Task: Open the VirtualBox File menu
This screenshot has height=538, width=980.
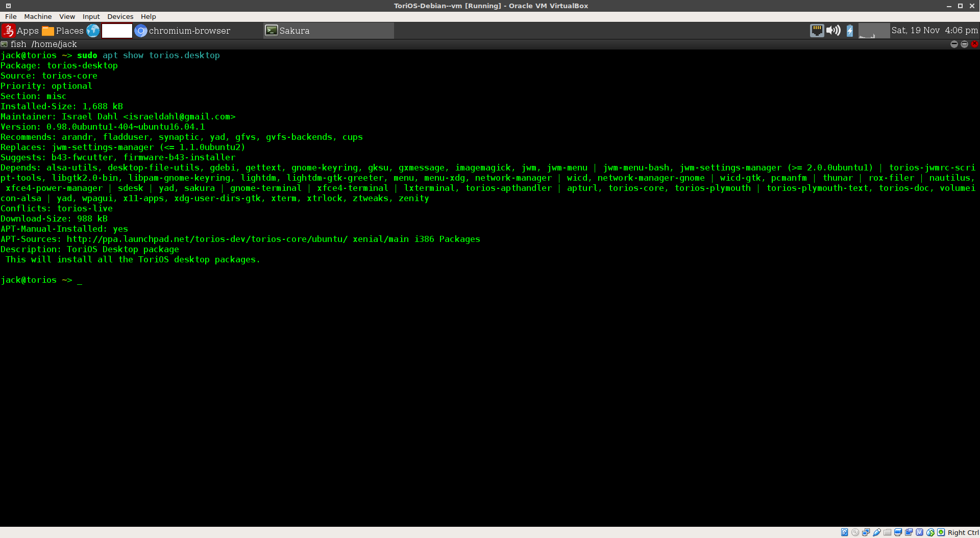Action: (x=11, y=16)
